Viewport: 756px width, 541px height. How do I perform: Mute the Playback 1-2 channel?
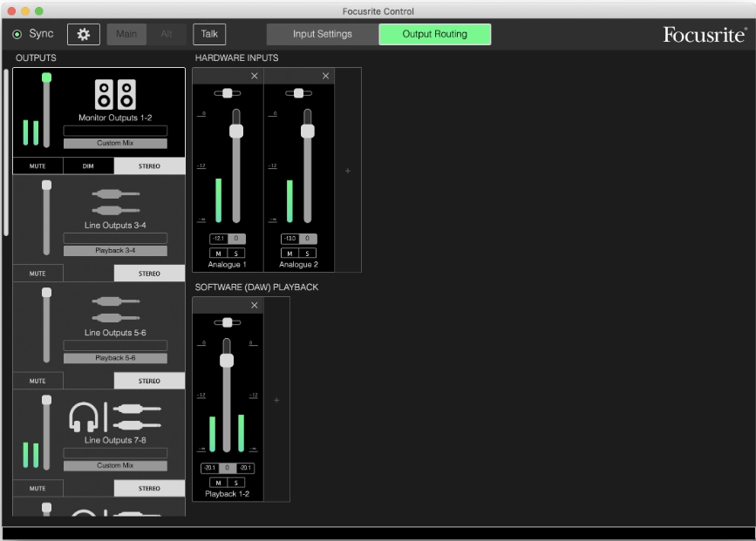coord(218,483)
